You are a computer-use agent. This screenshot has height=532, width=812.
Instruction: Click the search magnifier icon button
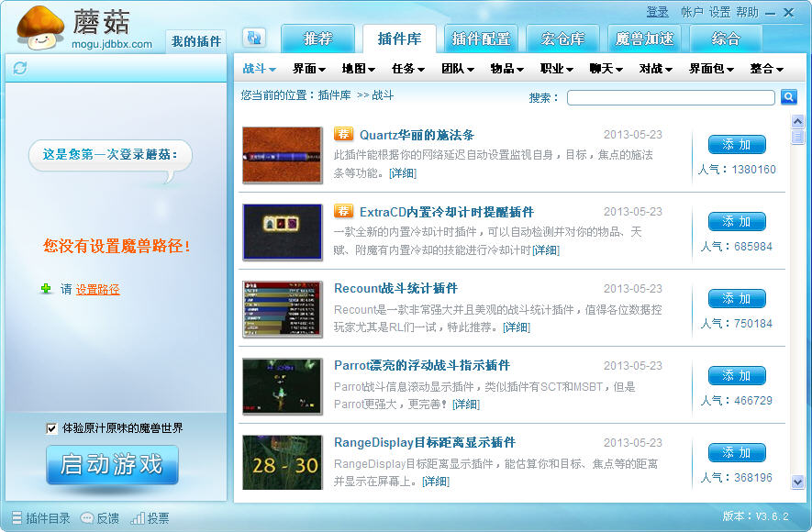coord(788,97)
